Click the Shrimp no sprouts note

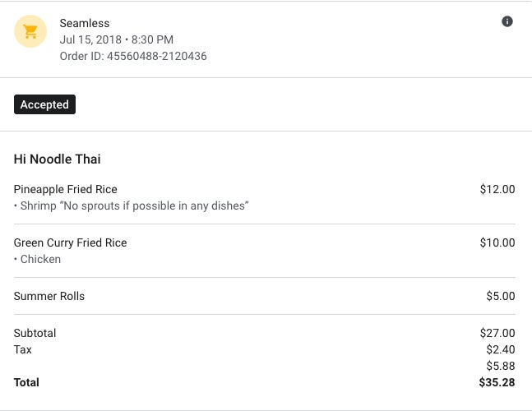(134, 205)
